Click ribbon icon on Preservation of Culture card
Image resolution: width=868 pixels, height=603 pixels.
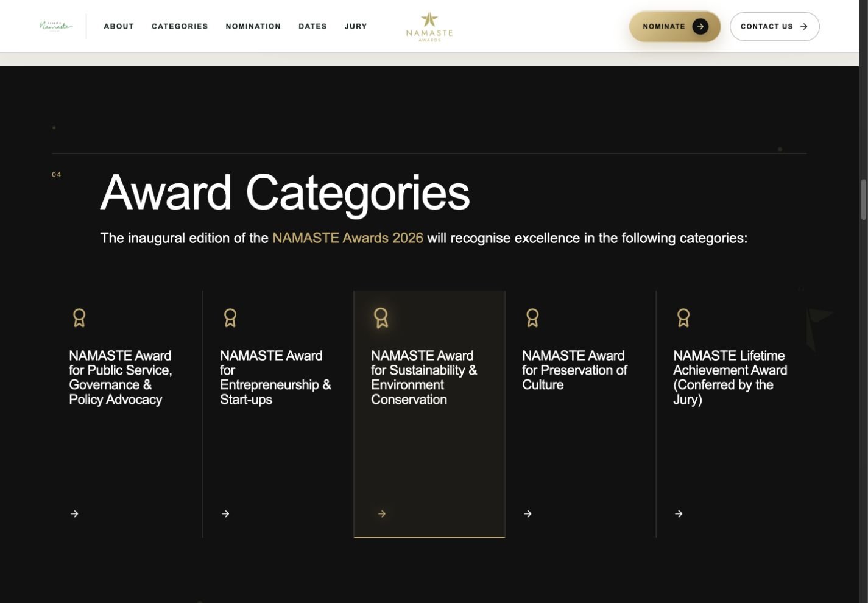532,318
